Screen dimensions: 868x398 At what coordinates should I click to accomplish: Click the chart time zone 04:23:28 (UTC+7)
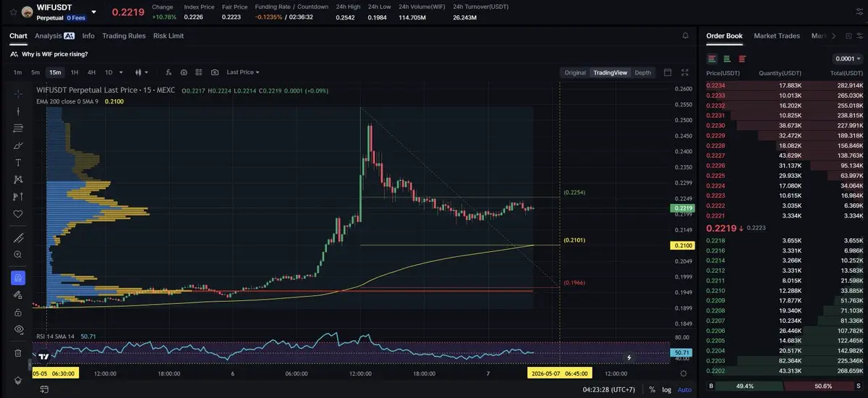tap(610, 389)
